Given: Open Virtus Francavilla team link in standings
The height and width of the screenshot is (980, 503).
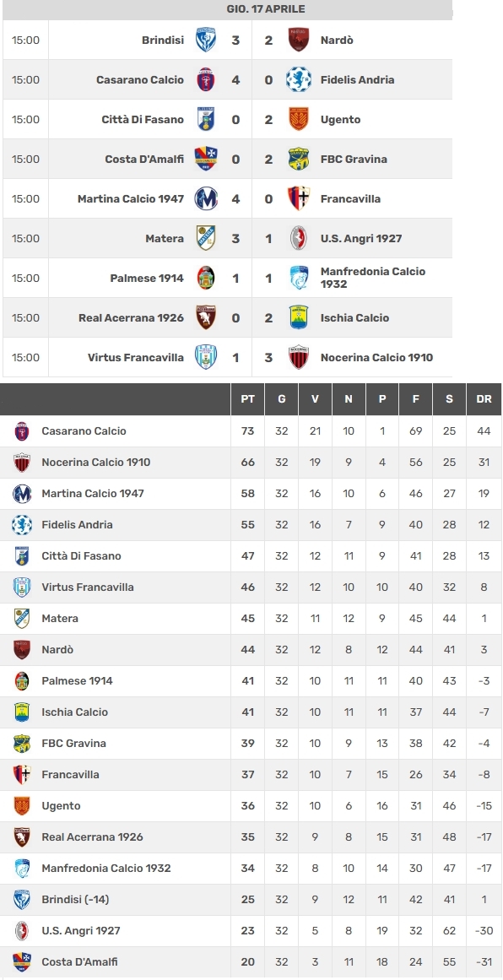Looking at the screenshot, I should (88, 587).
